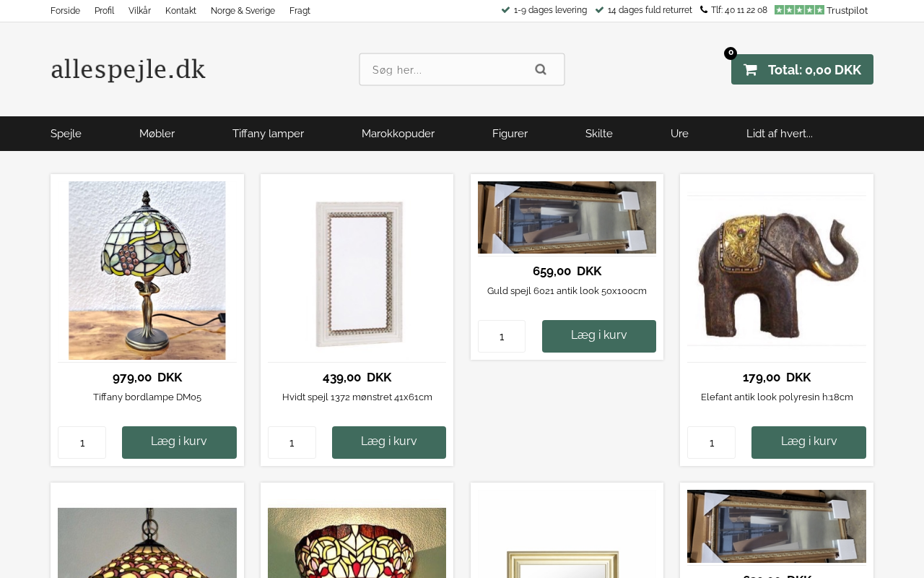Open the Tiffany lamper category
Viewport: 924px width, 578px height.
pos(268,134)
